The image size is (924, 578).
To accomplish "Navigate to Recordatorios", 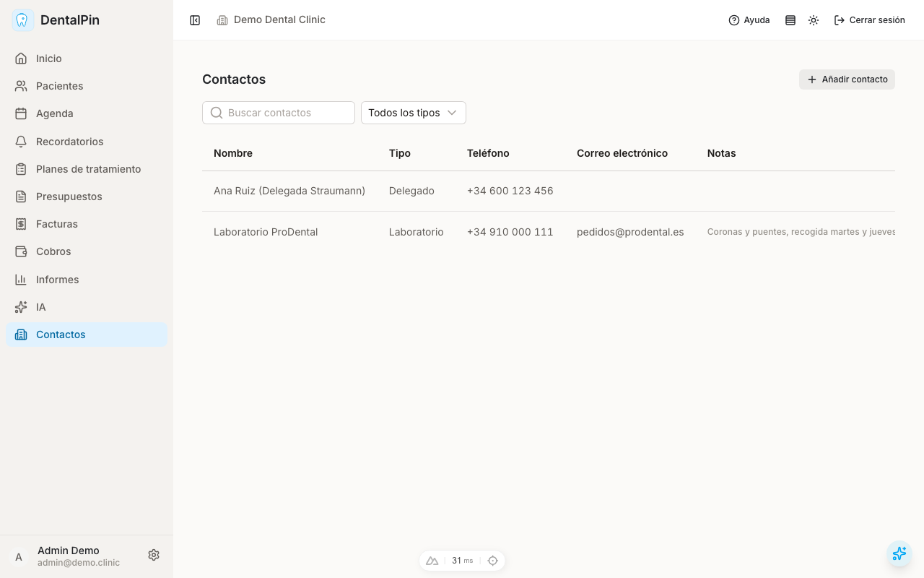I will click(87, 142).
